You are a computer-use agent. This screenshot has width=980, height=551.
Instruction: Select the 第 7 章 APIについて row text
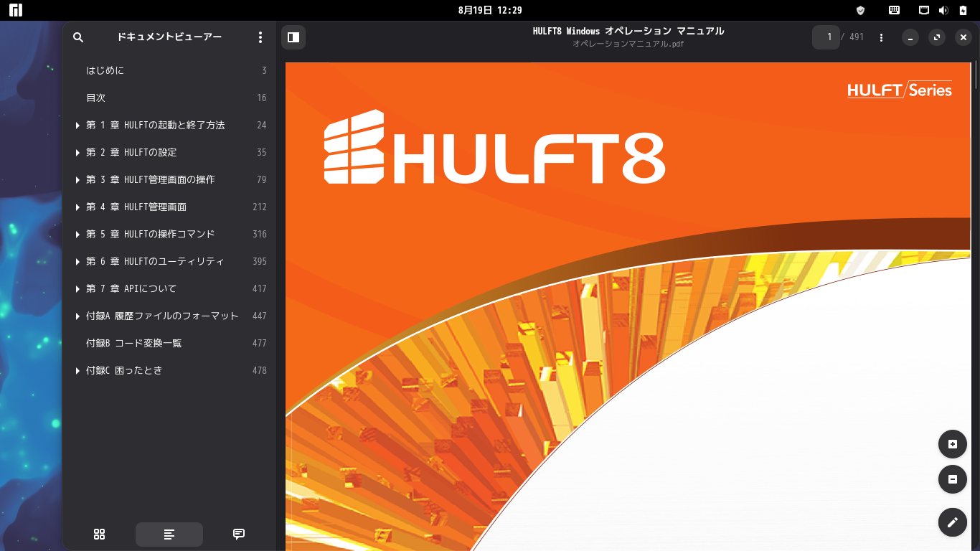tap(131, 288)
